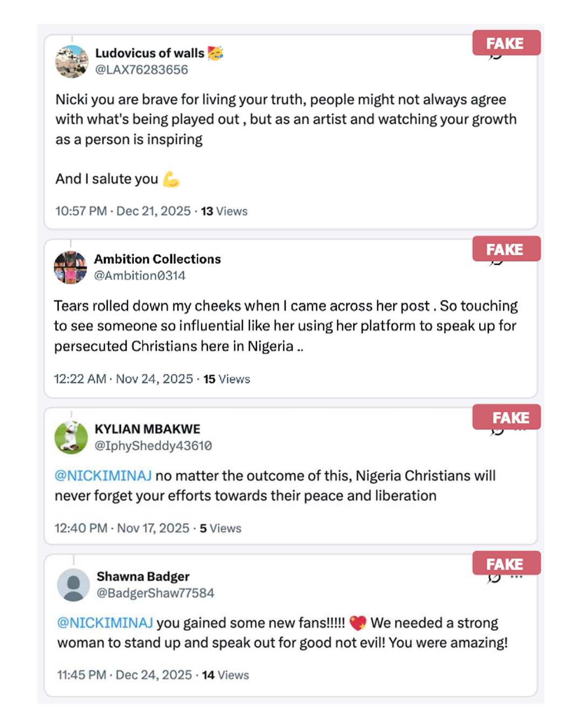
Task: Open more options on Shawna Badger tweet
Action: point(517,578)
